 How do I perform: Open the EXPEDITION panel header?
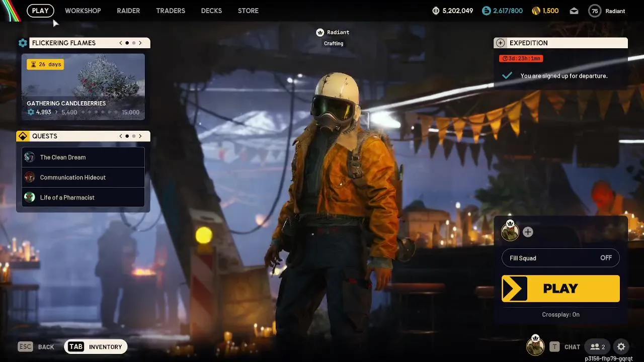[x=560, y=43]
